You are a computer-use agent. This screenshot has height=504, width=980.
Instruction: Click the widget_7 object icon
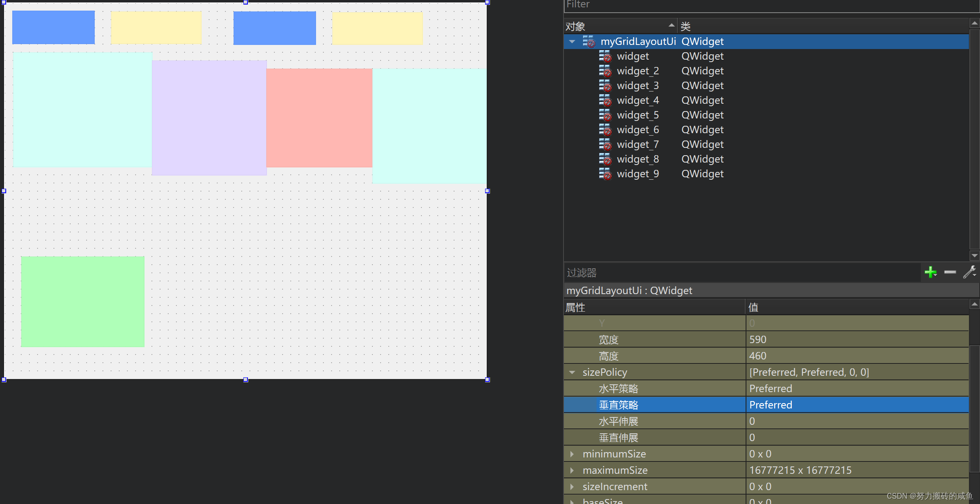605,145
